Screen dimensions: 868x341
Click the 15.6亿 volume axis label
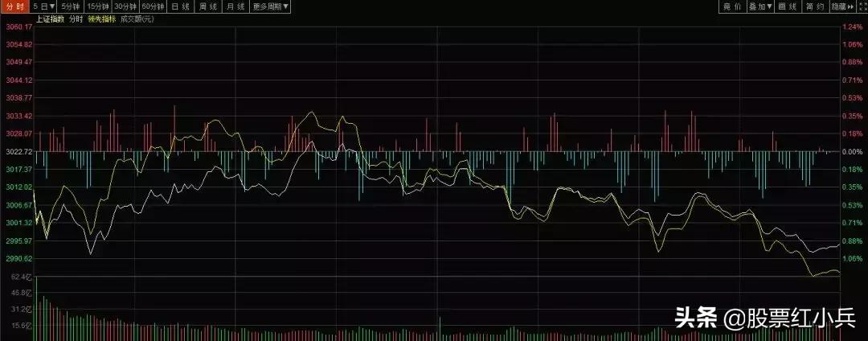tap(22, 325)
